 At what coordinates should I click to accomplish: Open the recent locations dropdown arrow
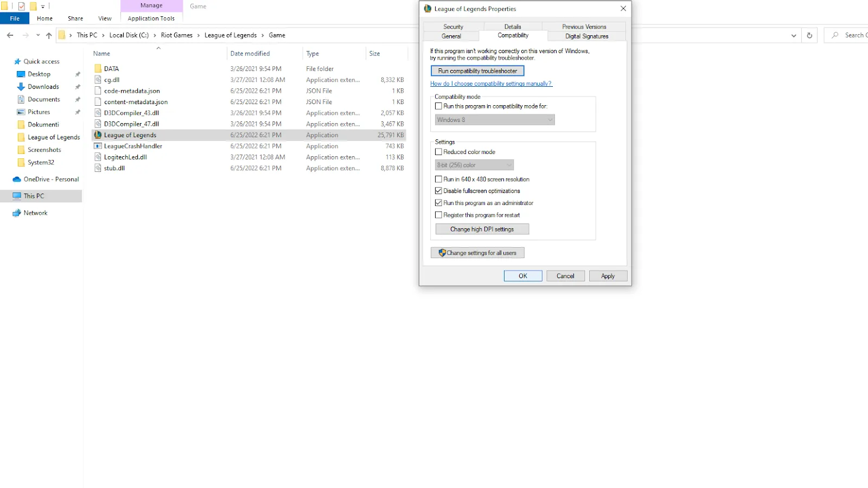38,35
